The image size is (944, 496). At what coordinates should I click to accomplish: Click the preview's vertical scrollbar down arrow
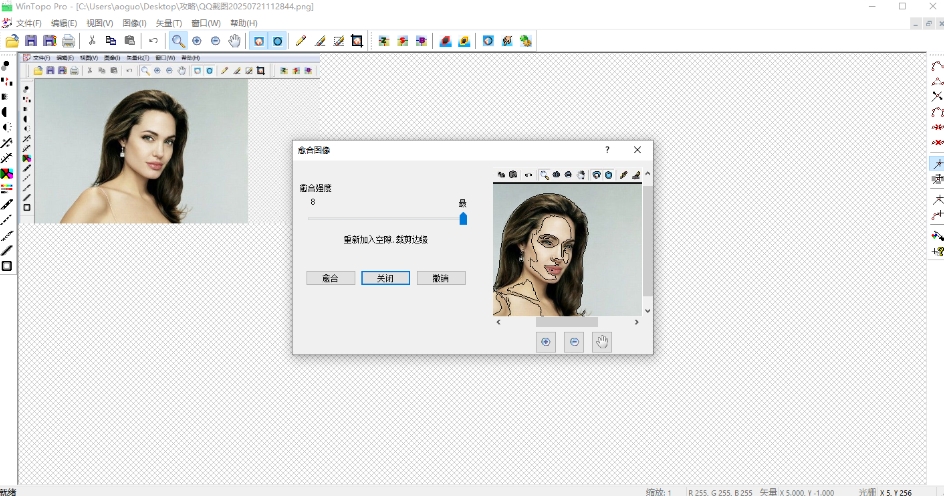tap(647, 311)
